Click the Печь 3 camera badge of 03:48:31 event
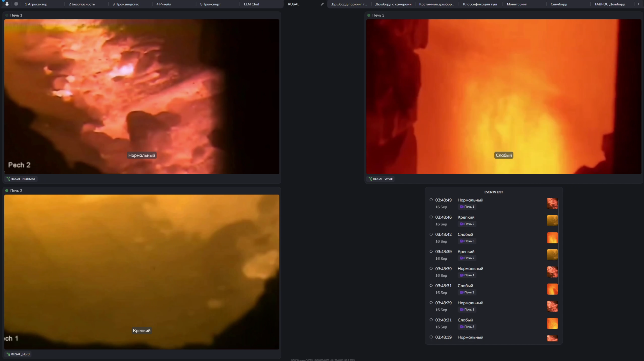Viewport: 644px width, 361px height. pos(467,293)
